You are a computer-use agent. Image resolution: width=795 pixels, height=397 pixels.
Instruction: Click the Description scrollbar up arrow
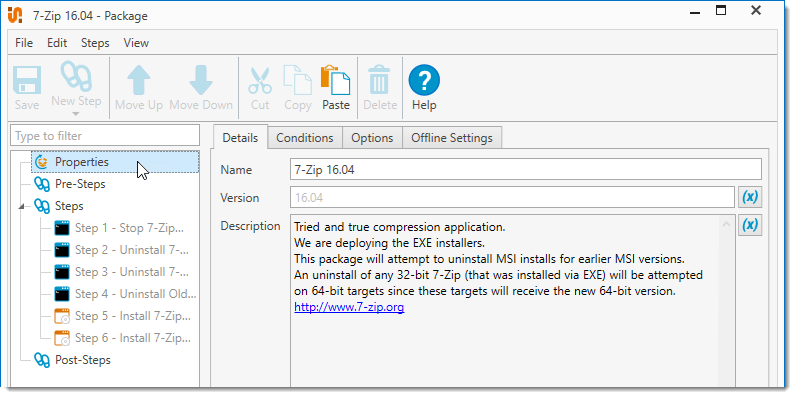pyautogui.click(x=727, y=224)
